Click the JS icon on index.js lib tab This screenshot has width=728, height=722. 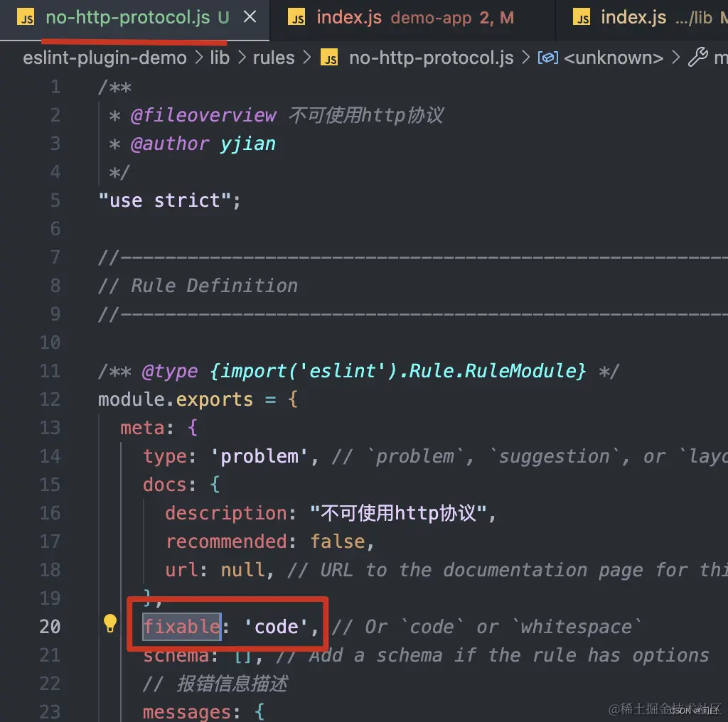(x=582, y=18)
